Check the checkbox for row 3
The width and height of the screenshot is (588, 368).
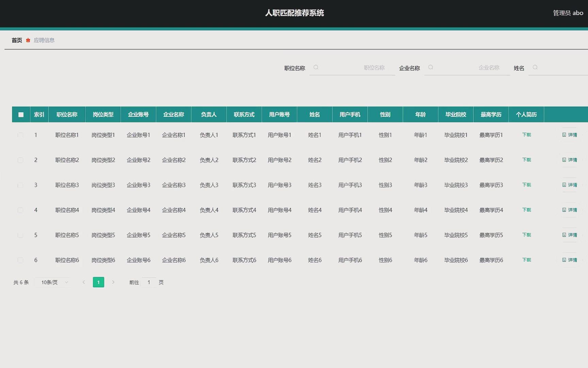20,185
